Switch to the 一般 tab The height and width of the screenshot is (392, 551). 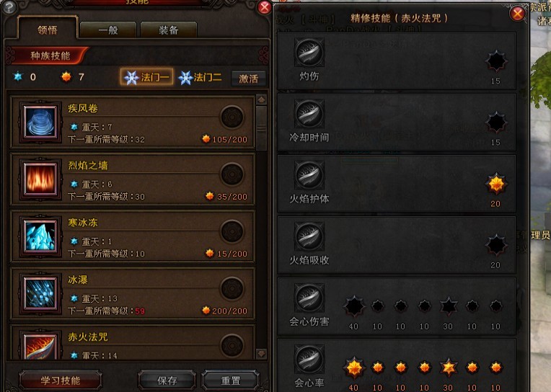108,30
